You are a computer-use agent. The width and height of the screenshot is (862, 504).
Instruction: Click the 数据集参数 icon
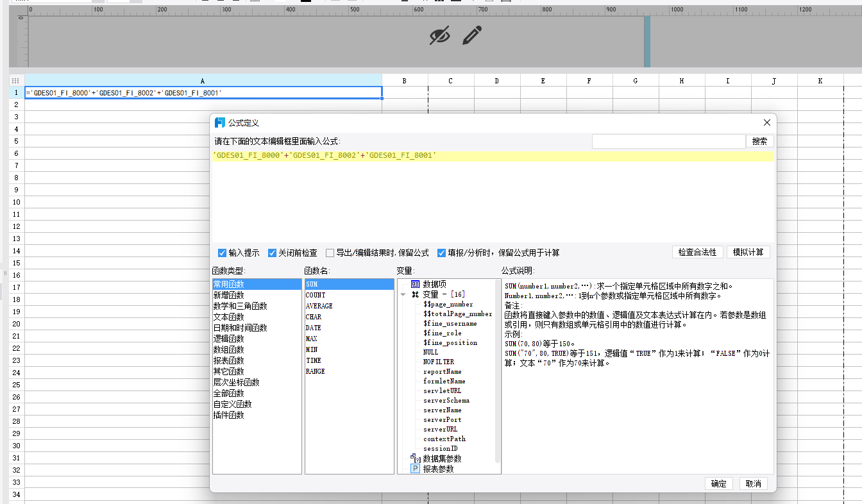point(415,458)
